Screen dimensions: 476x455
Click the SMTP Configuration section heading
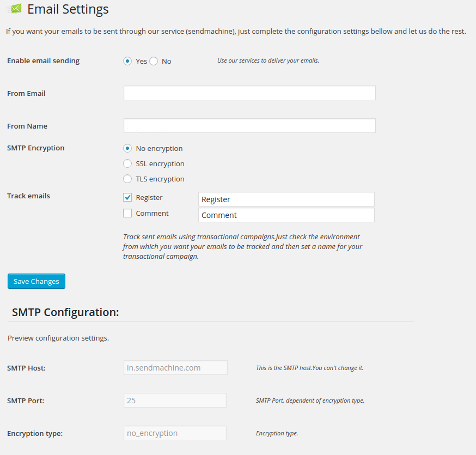point(65,312)
